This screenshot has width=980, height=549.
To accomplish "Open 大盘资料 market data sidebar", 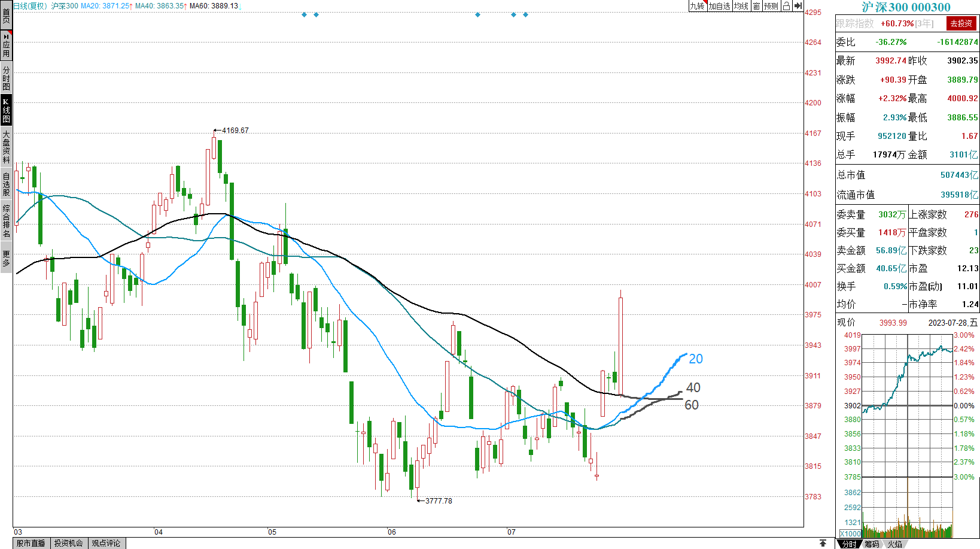I will coord(6,147).
